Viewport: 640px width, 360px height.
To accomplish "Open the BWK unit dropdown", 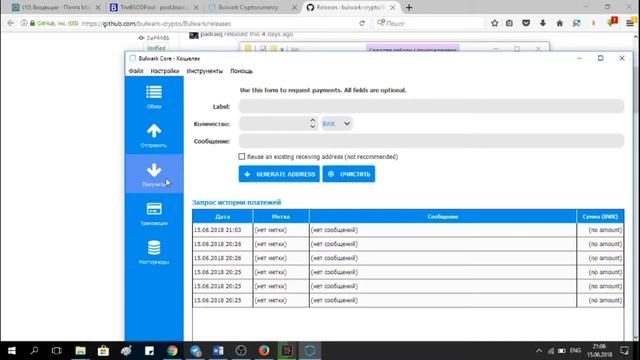I will (336, 124).
